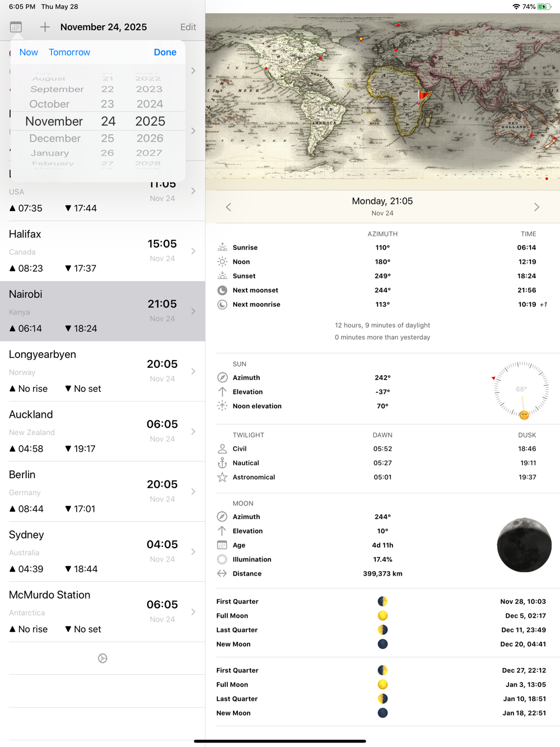Open Sydney location details chevron

click(193, 552)
